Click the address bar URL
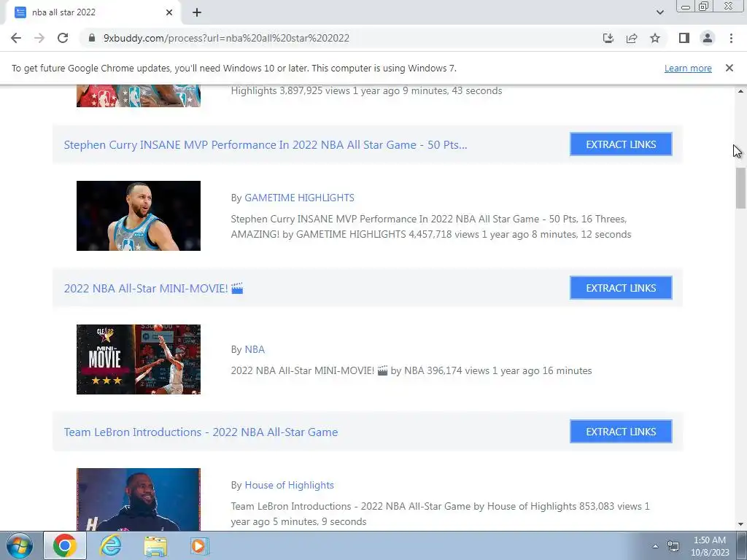Image resolution: width=747 pixels, height=560 pixels. point(226,38)
